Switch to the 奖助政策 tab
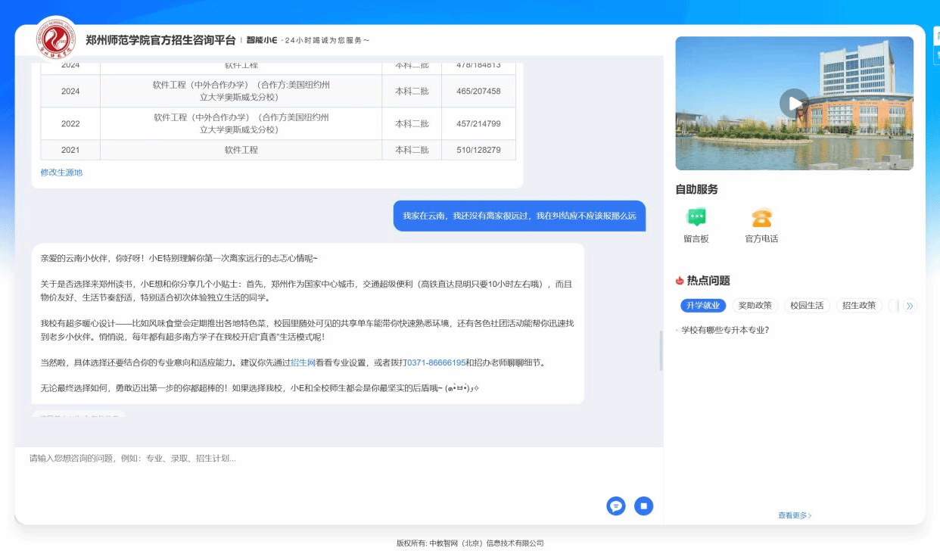 pyautogui.click(x=755, y=306)
